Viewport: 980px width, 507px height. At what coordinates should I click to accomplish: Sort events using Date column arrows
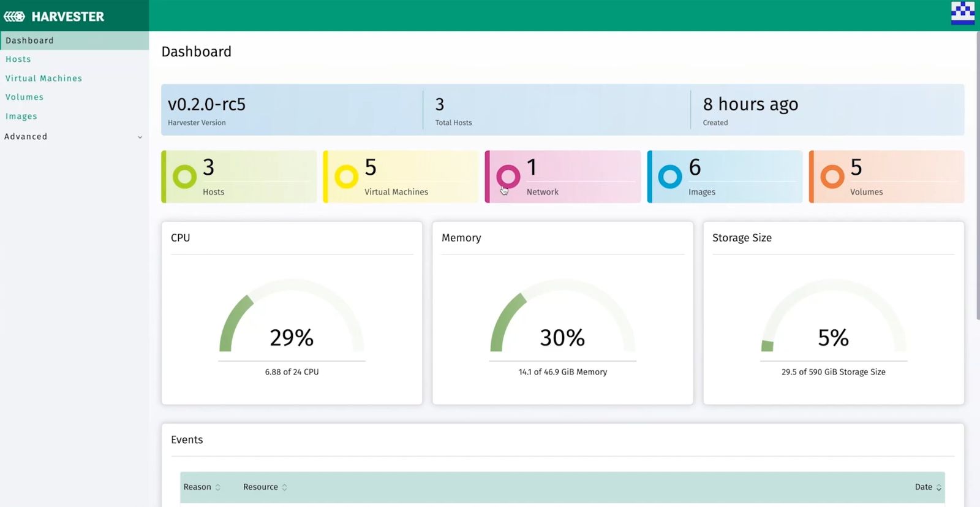938,487
